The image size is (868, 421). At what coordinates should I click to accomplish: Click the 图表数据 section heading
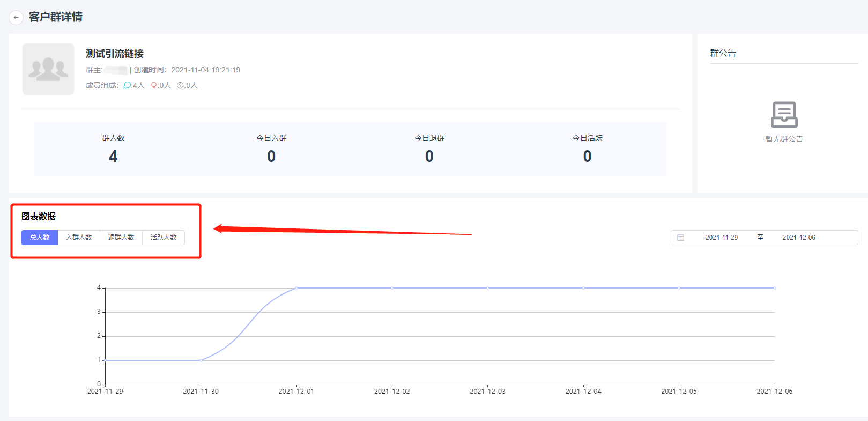pos(39,217)
